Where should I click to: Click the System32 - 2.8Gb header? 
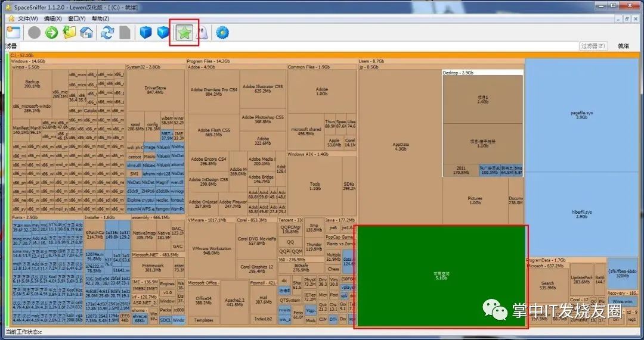click(155, 67)
